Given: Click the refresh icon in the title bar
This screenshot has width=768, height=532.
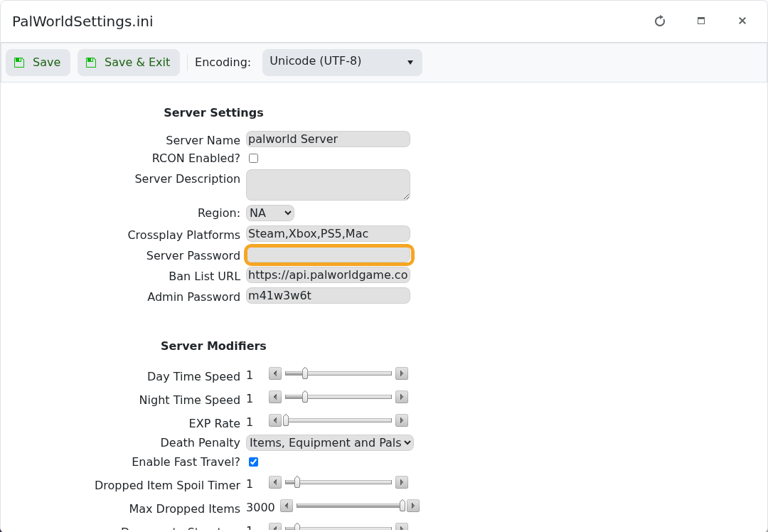Looking at the screenshot, I should (x=660, y=21).
